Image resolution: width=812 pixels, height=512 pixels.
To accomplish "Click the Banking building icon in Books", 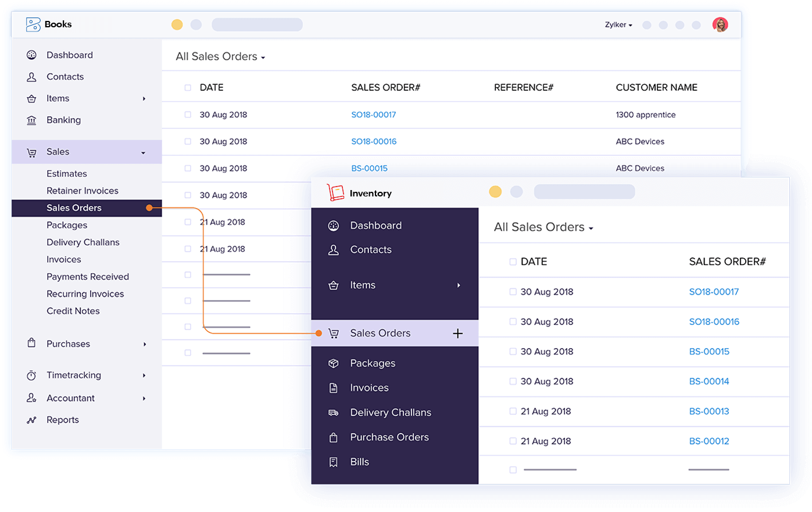I will (31, 120).
